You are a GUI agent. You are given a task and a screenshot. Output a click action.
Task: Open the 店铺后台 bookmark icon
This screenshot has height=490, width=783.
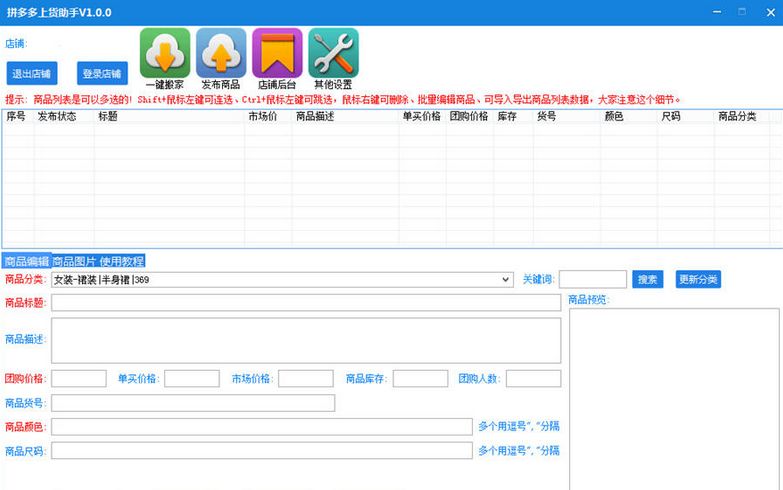(277, 53)
